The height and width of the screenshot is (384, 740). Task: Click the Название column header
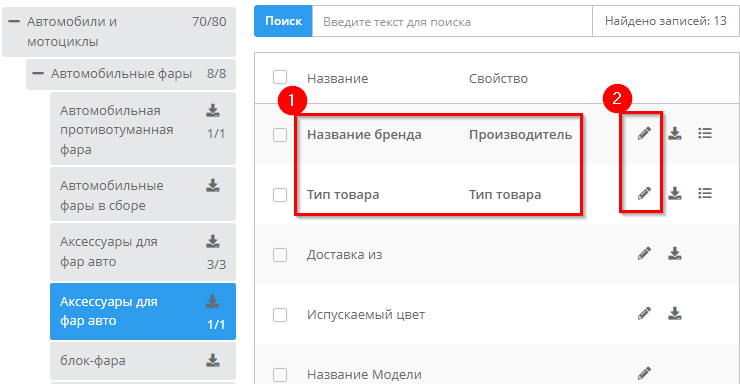[x=337, y=78]
